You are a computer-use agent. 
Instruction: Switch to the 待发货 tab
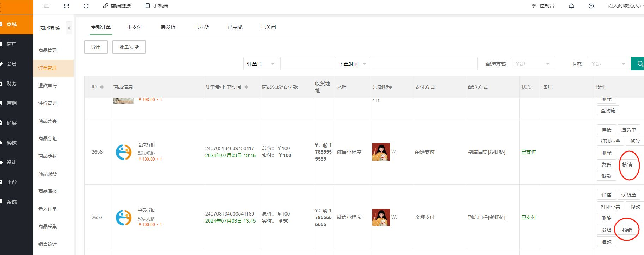(x=168, y=27)
